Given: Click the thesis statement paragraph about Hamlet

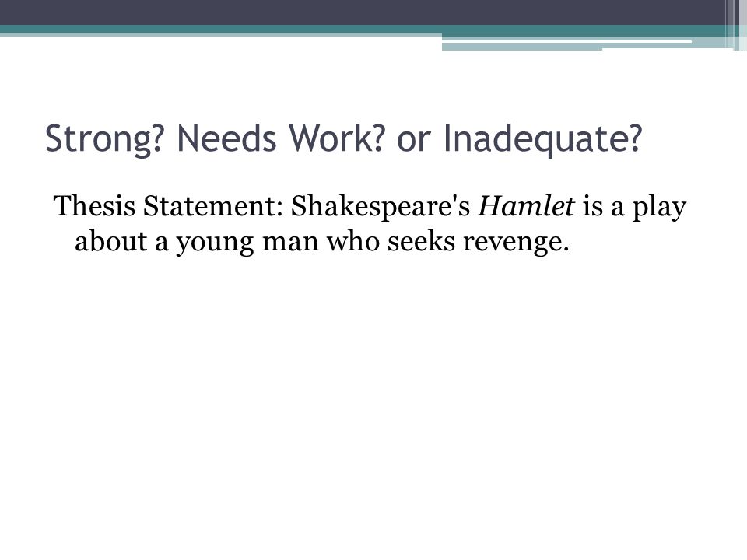Looking at the screenshot, I should click(x=370, y=224).
